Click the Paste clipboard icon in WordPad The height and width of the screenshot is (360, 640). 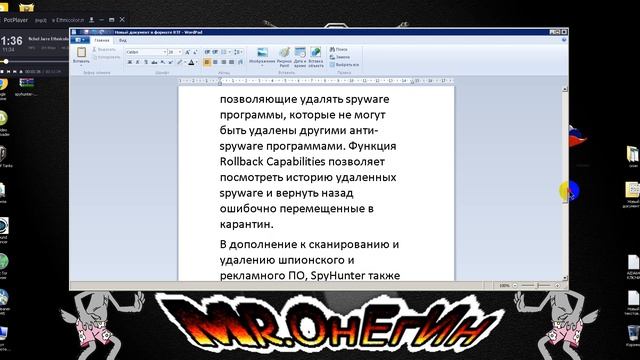click(x=81, y=52)
